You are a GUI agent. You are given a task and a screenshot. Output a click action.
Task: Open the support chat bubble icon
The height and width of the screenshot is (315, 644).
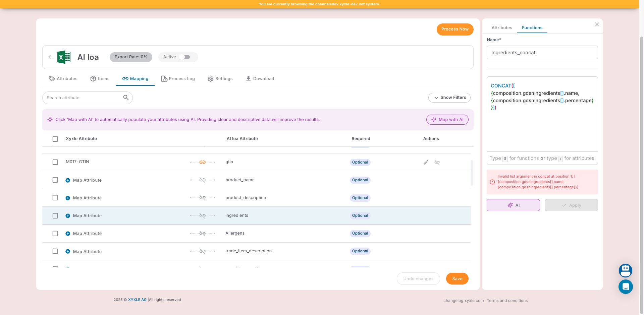pos(625,287)
